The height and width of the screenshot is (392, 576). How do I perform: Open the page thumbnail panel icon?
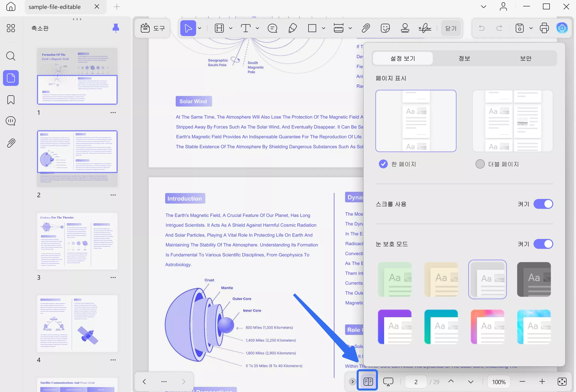click(11, 78)
